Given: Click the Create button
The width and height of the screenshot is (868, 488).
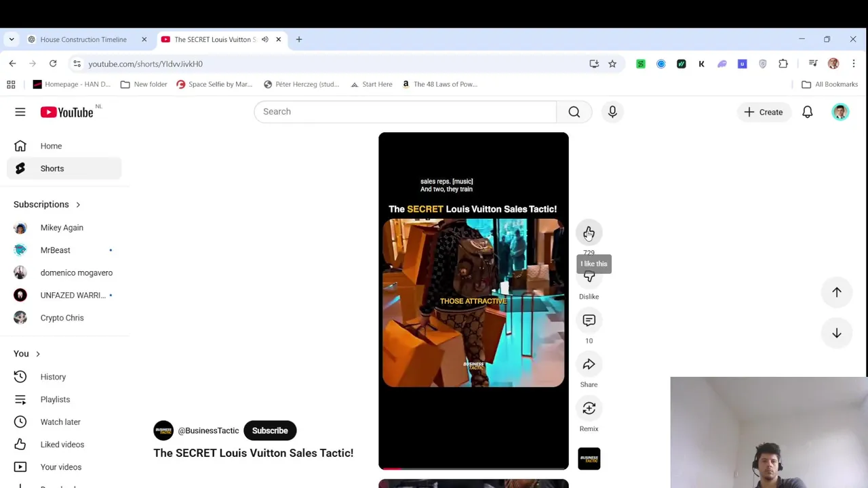Looking at the screenshot, I should [764, 112].
